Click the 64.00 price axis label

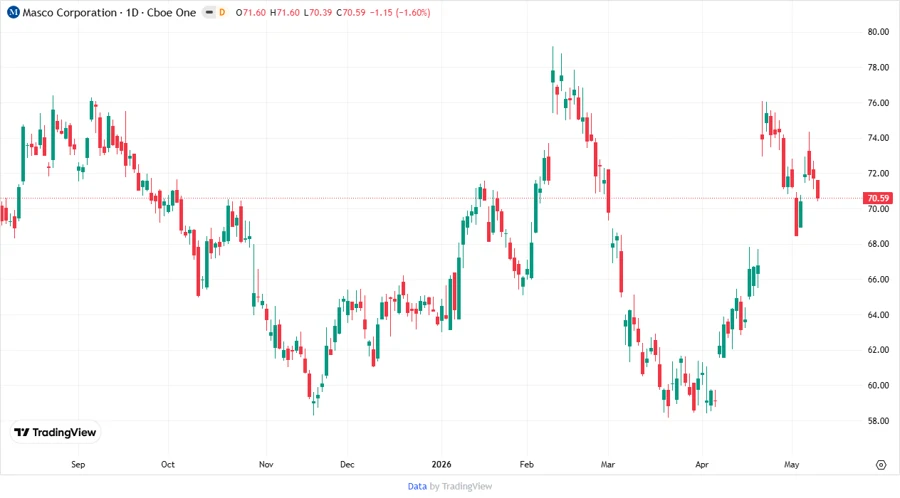878,314
